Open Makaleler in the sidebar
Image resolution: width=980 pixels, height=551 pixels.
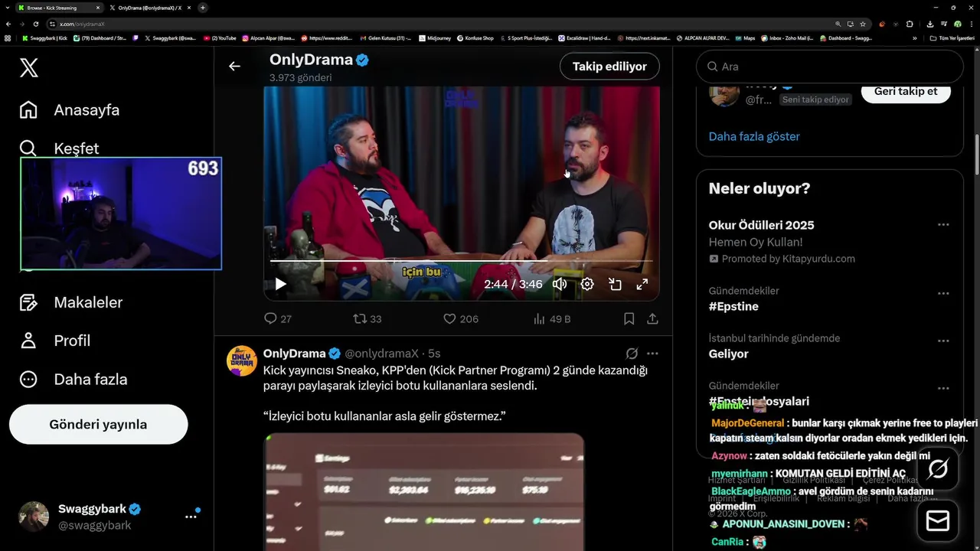(71, 302)
